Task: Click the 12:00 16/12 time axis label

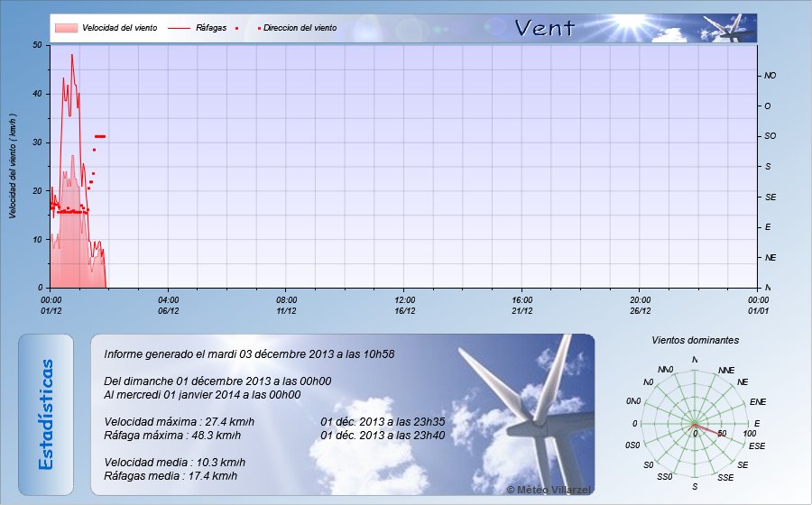Action: [404, 305]
